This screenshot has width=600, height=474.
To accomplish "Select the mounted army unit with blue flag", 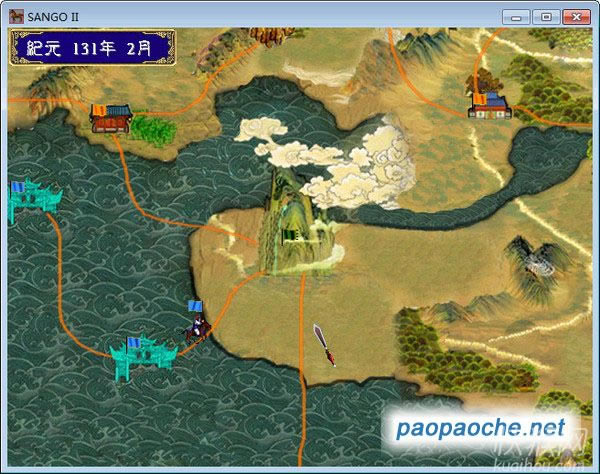I will tap(197, 326).
